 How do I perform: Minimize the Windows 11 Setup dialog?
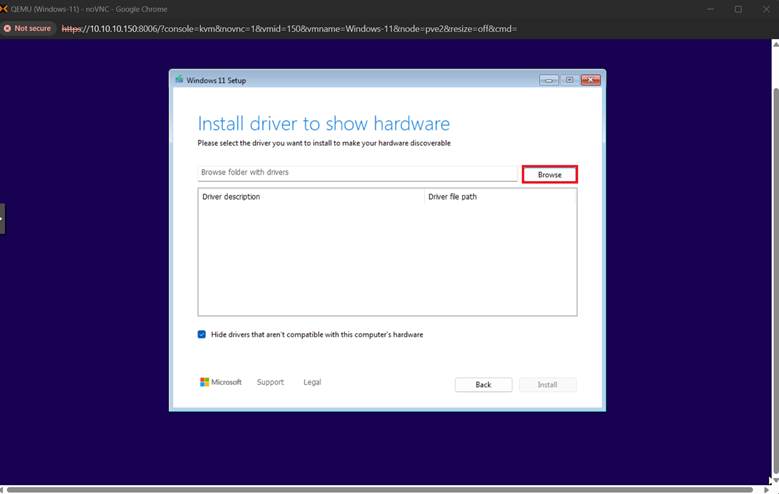[x=549, y=80]
